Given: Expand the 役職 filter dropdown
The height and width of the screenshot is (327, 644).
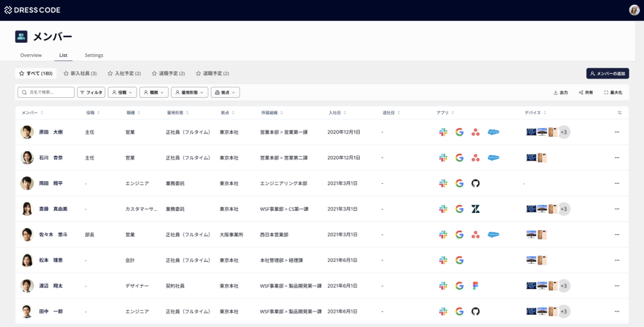Looking at the screenshot, I should tap(121, 92).
